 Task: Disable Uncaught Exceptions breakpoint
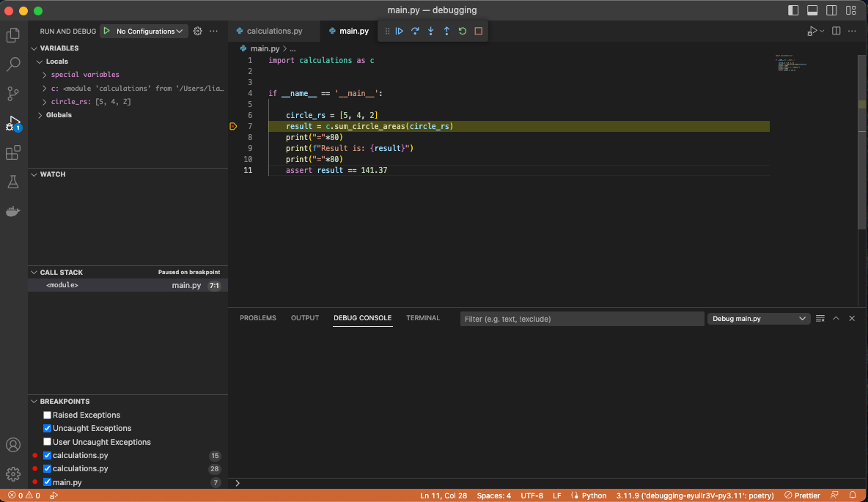47,428
